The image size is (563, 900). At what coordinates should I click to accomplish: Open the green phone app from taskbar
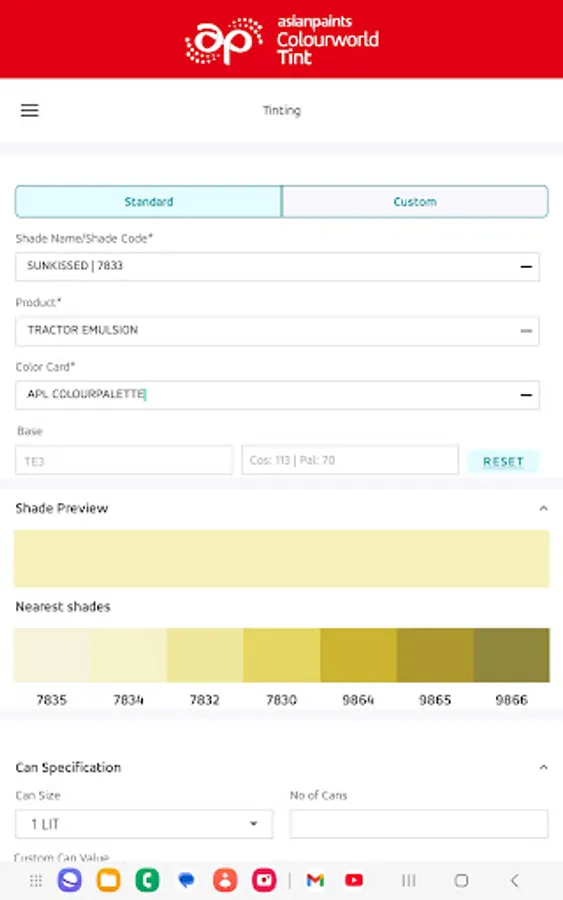(147, 880)
